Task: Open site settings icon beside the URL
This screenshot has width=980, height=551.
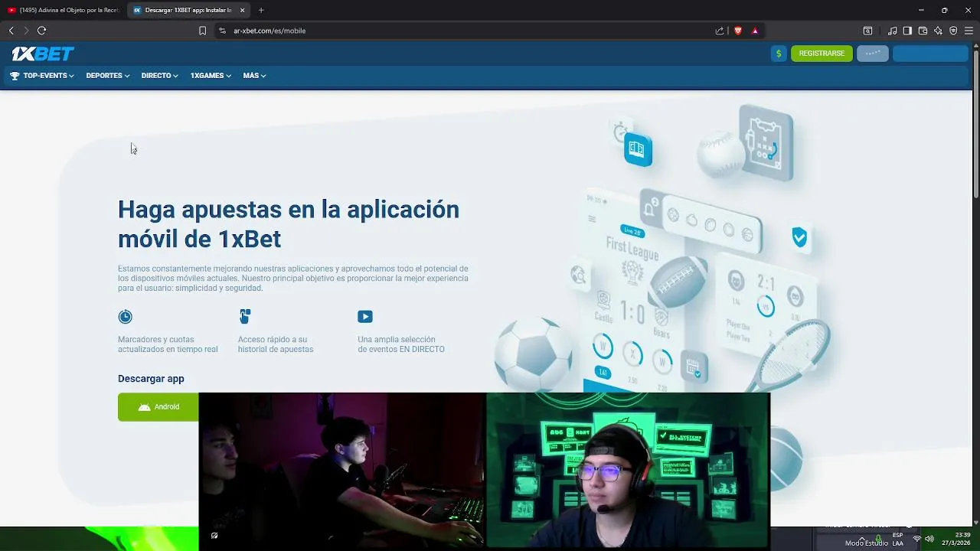Action: pos(222,31)
